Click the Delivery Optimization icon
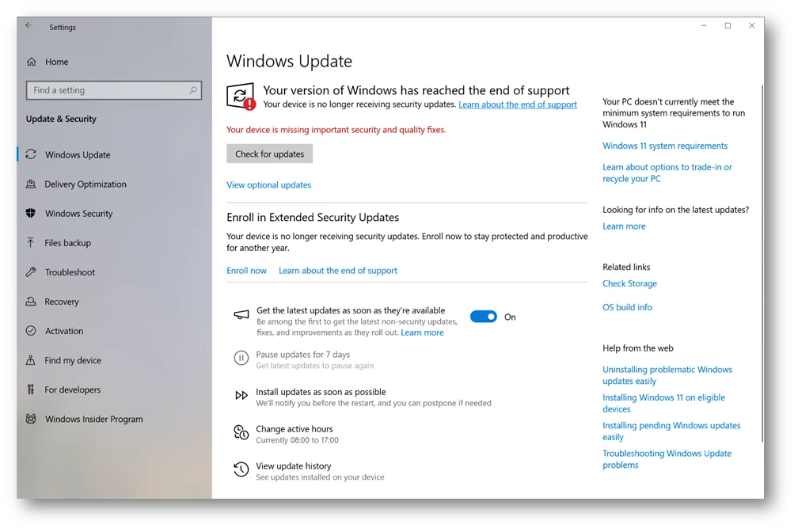This screenshot has height=532, width=798. 31,184
